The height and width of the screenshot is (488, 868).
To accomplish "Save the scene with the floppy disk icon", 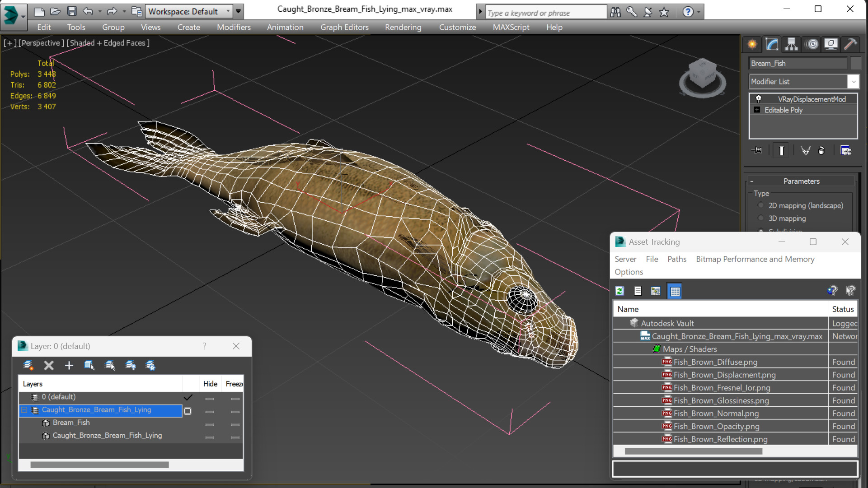I will (x=71, y=11).
